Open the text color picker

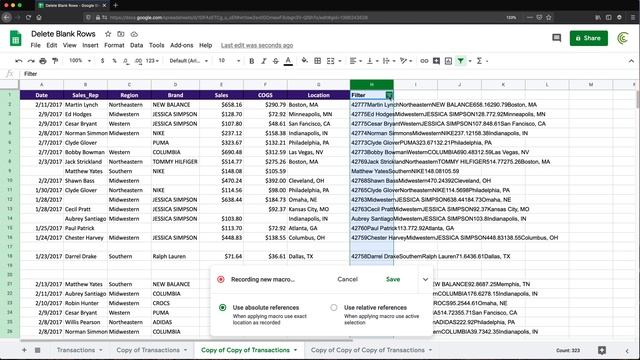click(288, 61)
